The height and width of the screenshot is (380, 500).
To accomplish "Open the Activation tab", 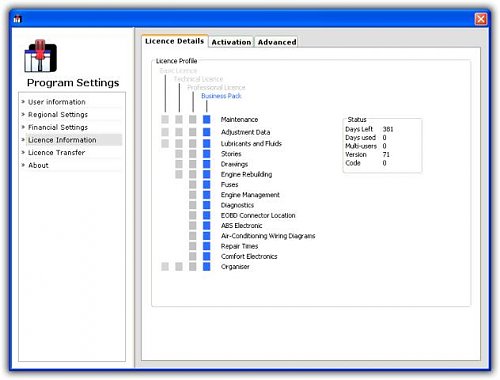I will [231, 42].
